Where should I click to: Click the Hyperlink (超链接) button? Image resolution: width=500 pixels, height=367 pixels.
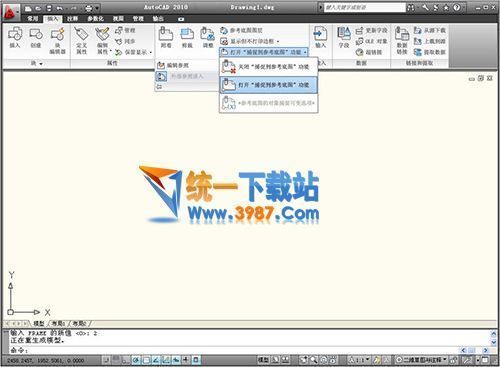[x=368, y=52]
